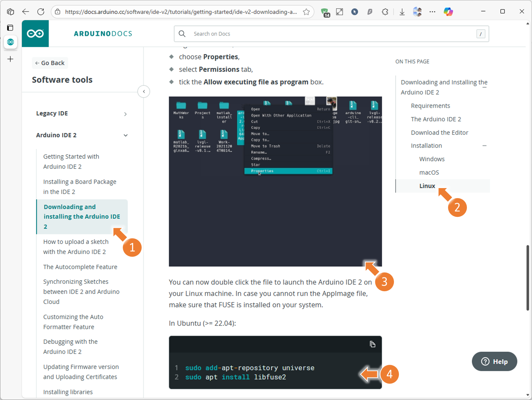This screenshot has width=532, height=400.
Task: Open the browser profile avatar
Action: click(x=417, y=12)
